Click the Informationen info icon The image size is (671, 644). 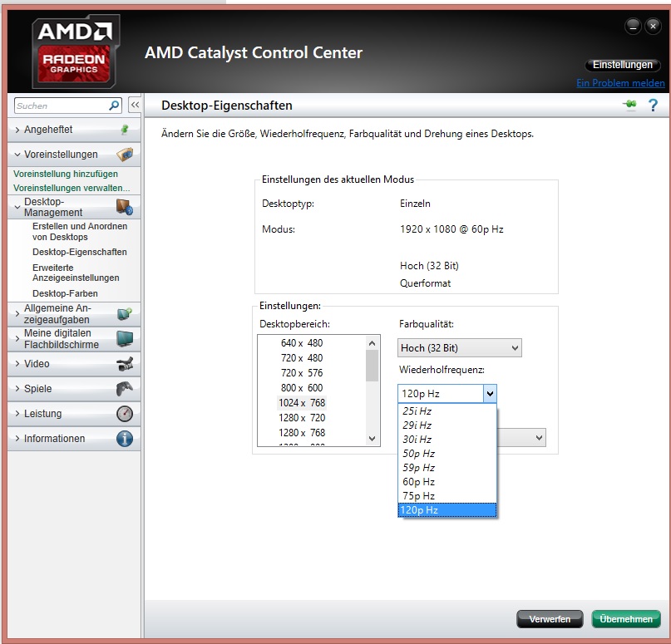125,439
